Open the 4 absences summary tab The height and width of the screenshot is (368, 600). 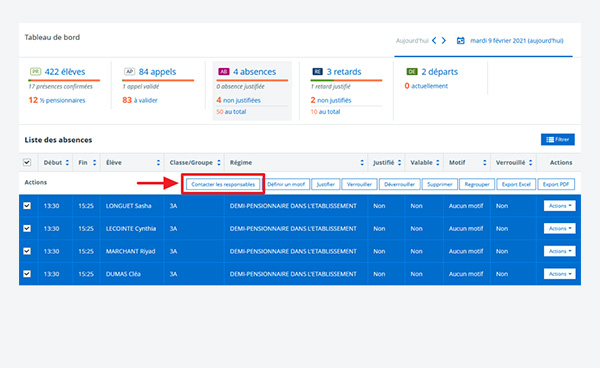point(252,91)
